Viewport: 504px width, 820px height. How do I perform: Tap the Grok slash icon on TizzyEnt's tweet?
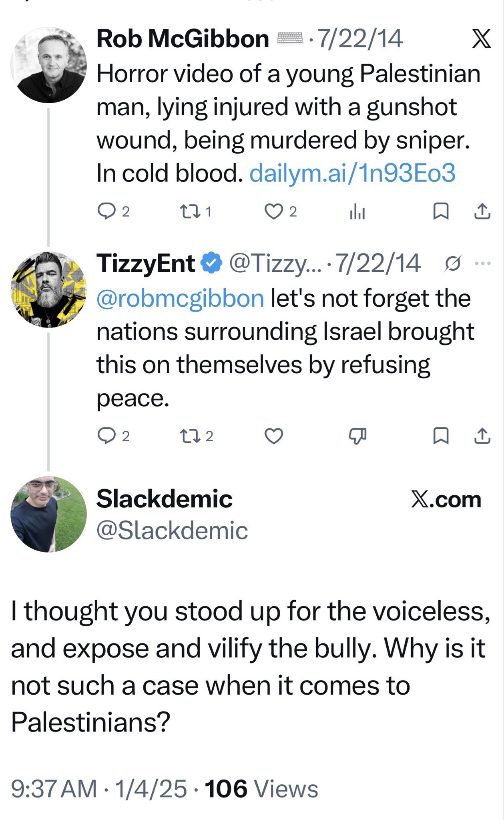point(453,263)
